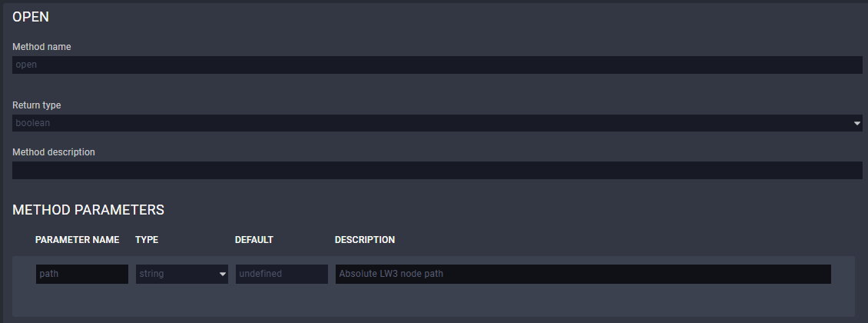The width and height of the screenshot is (868, 323).
Task: Select the path parameter name field
Action: click(81, 274)
